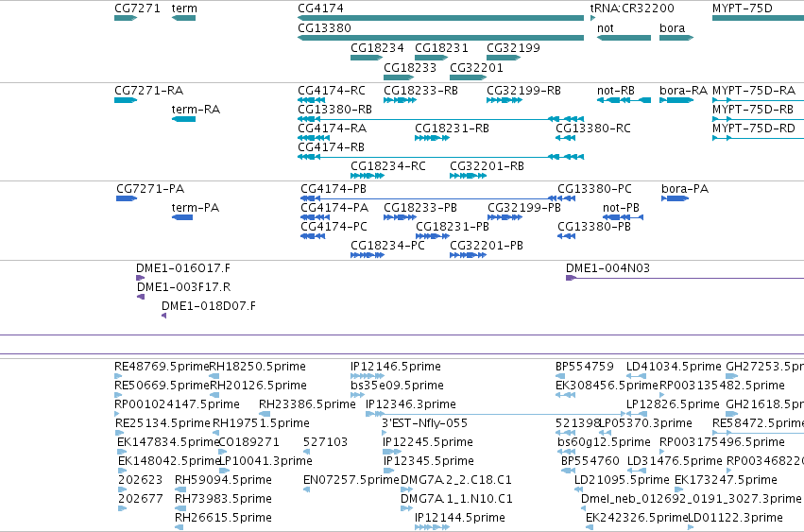804x532 pixels.
Task: Click the tRNA:CR32200 feature label
Action: pyautogui.click(x=632, y=9)
